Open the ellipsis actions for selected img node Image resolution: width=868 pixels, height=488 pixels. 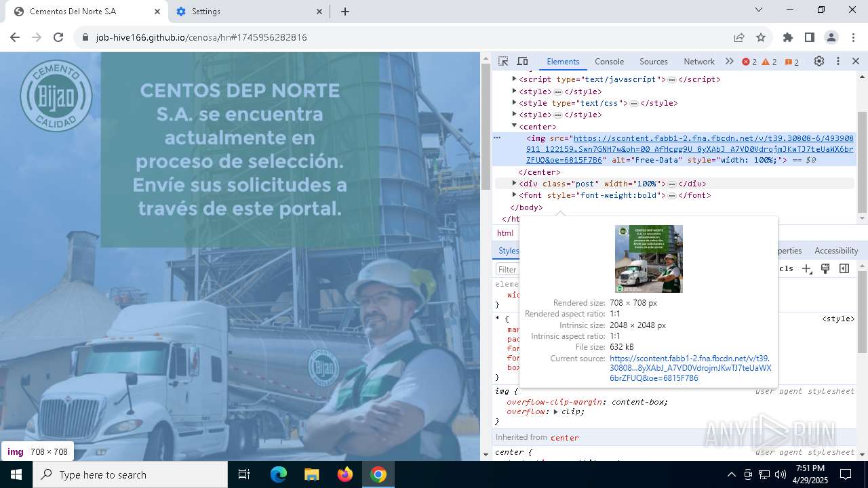pyautogui.click(x=497, y=138)
